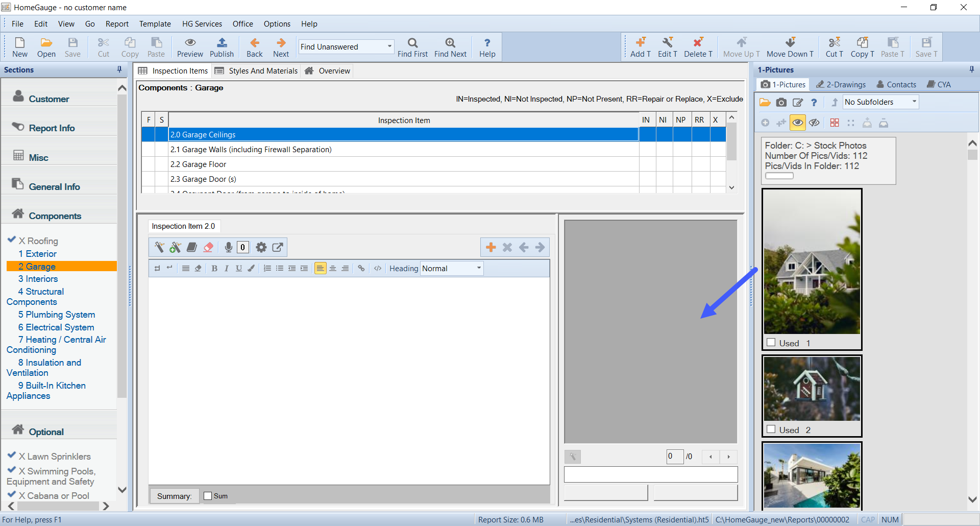
Task: Click the Preview eye icon
Action: click(x=190, y=47)
